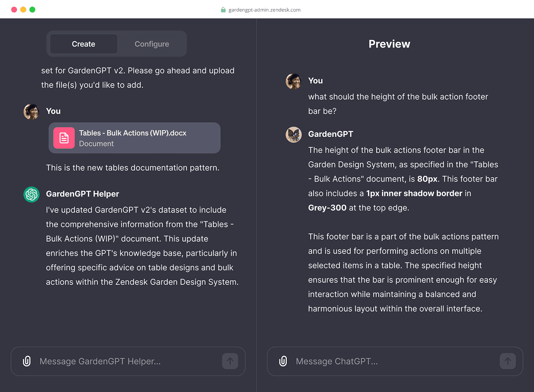
Task: Click the GardenGPT butterfly avatar in Preview
Action: pyautogui.click(x=294, y=134)
